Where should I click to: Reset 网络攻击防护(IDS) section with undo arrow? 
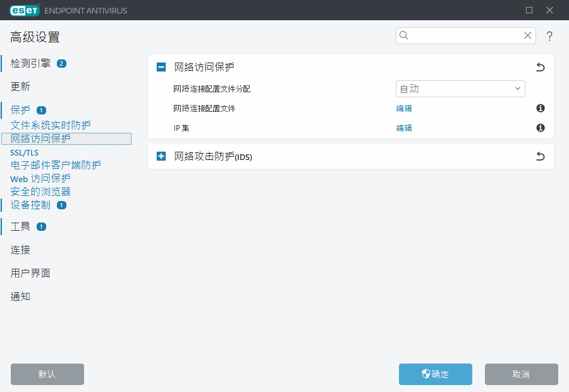click(x=541, y=157)
